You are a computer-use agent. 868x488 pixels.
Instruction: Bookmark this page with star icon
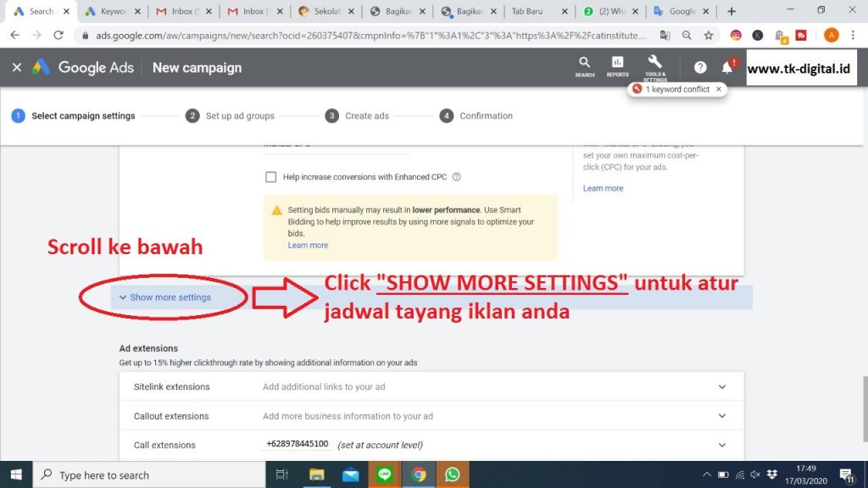709,36
